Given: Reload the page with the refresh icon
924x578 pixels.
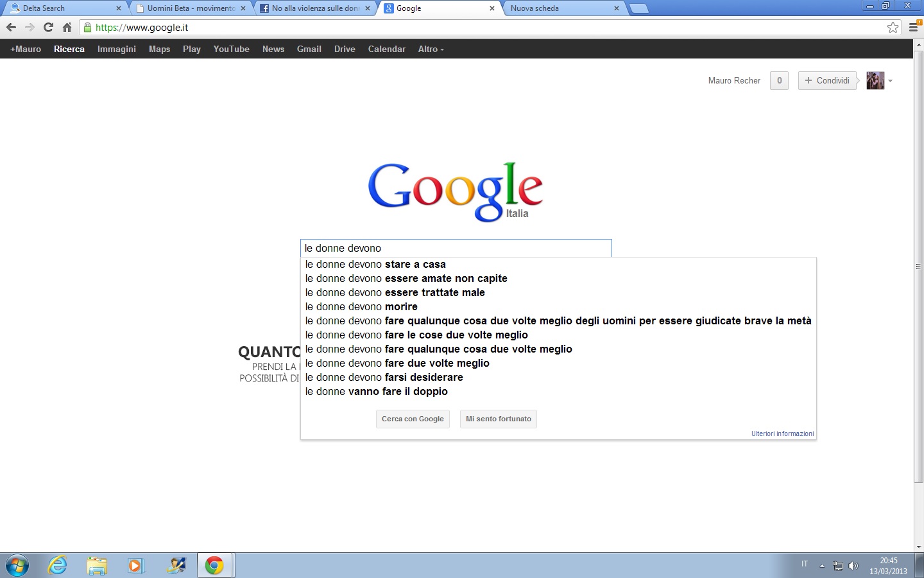Looking at the screenshot, I should coord(48,28).
